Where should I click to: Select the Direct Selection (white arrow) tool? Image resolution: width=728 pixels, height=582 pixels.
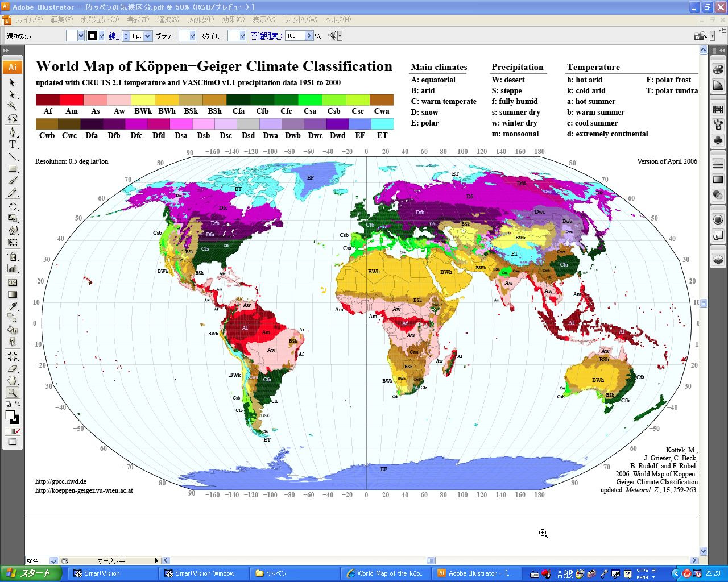13,94
